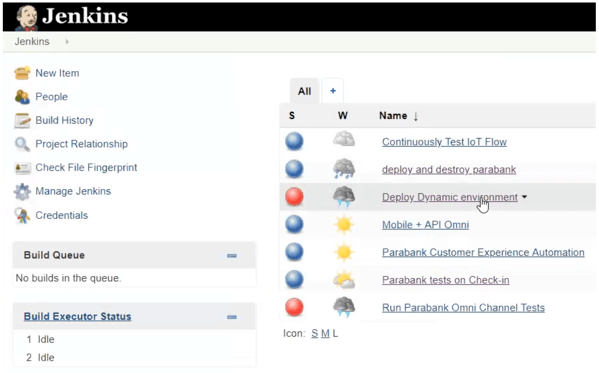Open the Check File Fingerprint link
The height and width of the screenshot is (373, 599).
(x=86, y=168)
